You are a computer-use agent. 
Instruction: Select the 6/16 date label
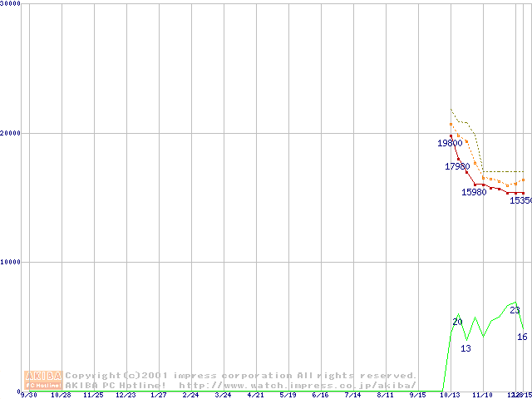(x=320, y=396)
